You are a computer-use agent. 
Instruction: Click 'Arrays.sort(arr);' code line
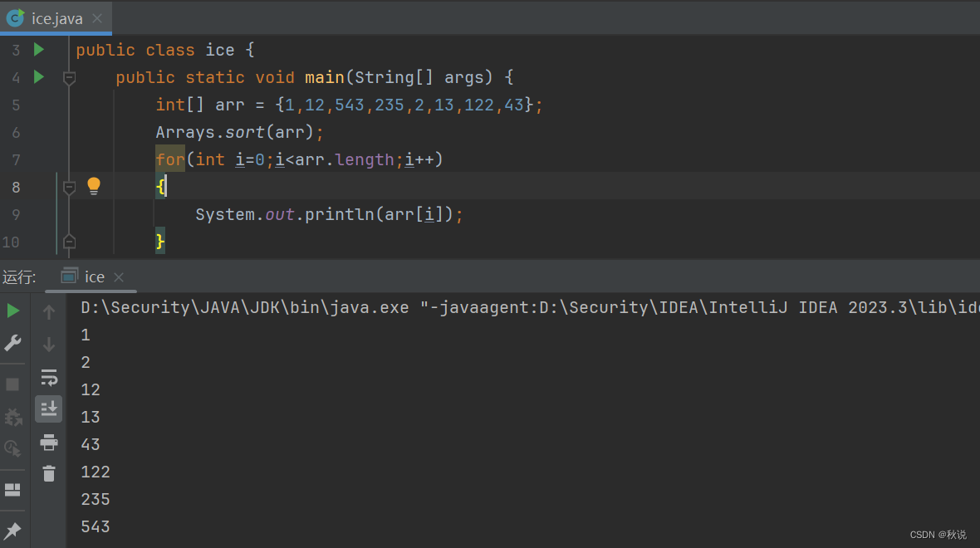(x=239, y=133)
